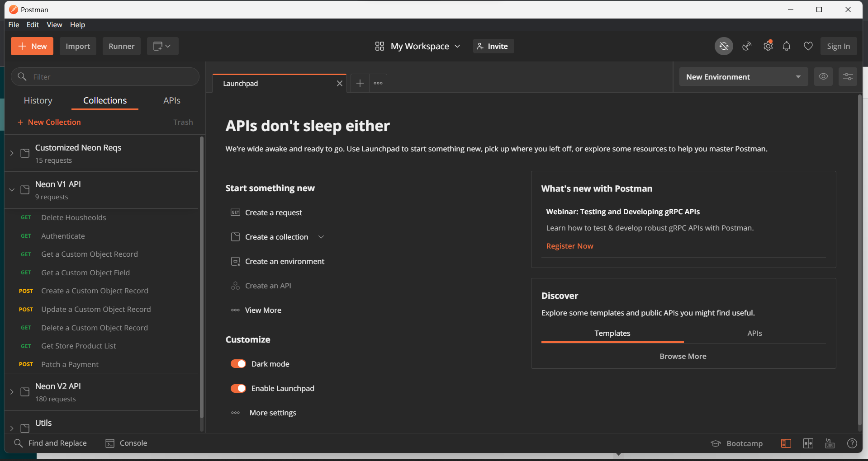Open the manage environments sliders icon

click(848, 77)
